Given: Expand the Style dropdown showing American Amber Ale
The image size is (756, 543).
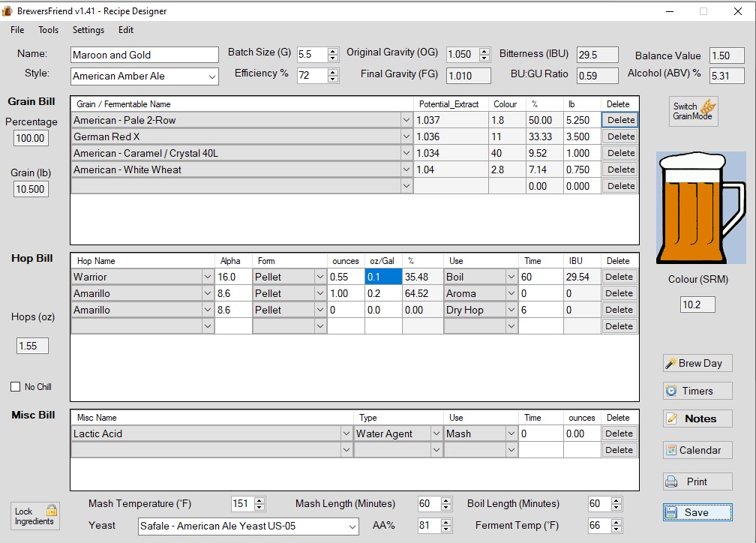Looking at the screenshot, I should click(x=211, y=76).
